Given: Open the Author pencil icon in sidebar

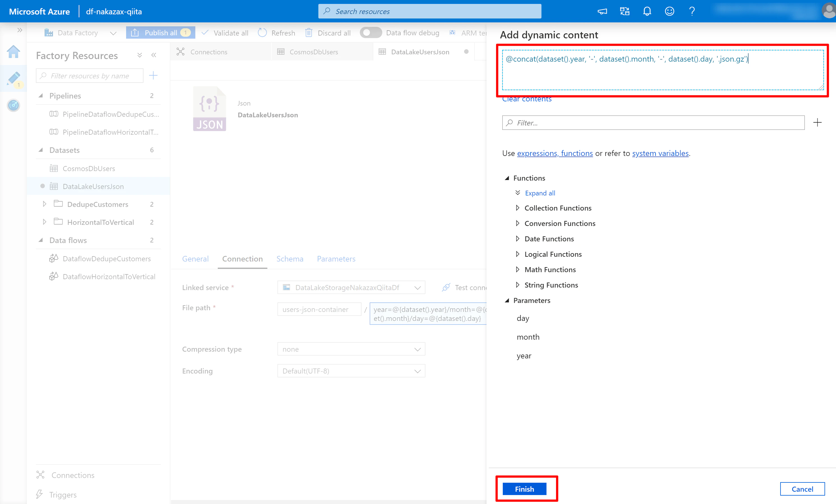Looking at the screenshot, I should pos(13,78).
